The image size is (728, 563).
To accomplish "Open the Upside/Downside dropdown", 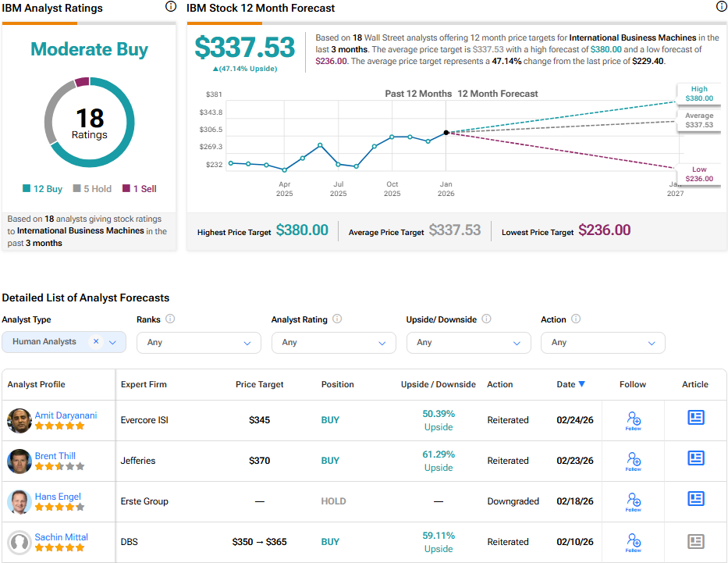I will pos(468,342).
